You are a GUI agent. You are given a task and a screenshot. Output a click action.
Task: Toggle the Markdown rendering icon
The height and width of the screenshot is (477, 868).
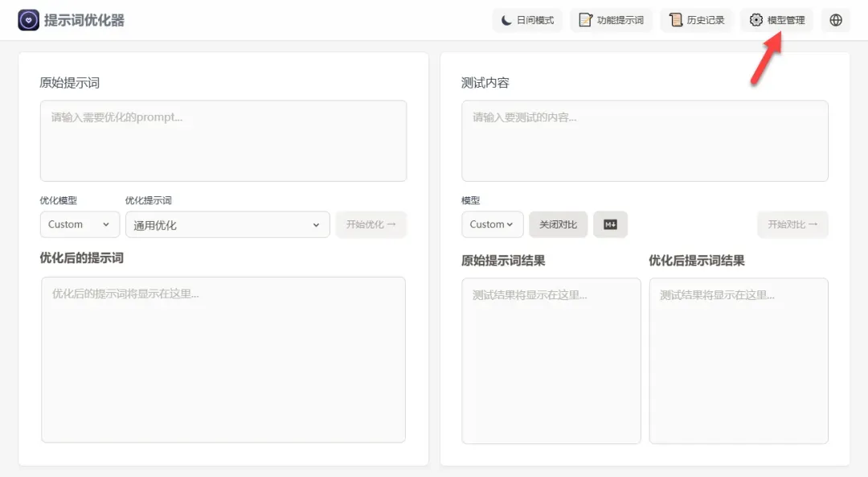[x=610, y=224]
